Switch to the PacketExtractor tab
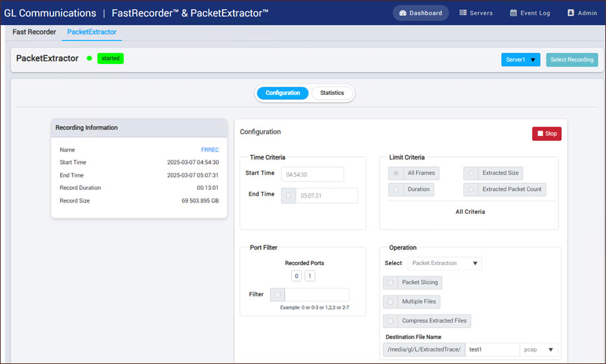This screenshot has width=606, height=364. (92, 32)
